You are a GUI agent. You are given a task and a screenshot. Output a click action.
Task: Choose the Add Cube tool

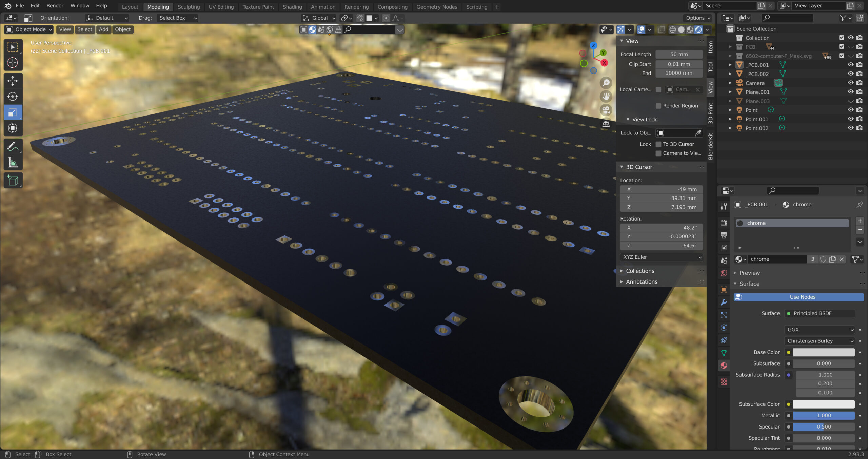pos(13,181)
